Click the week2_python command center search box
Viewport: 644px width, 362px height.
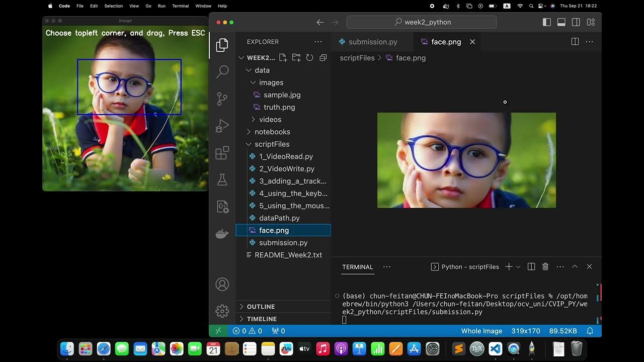422,22
